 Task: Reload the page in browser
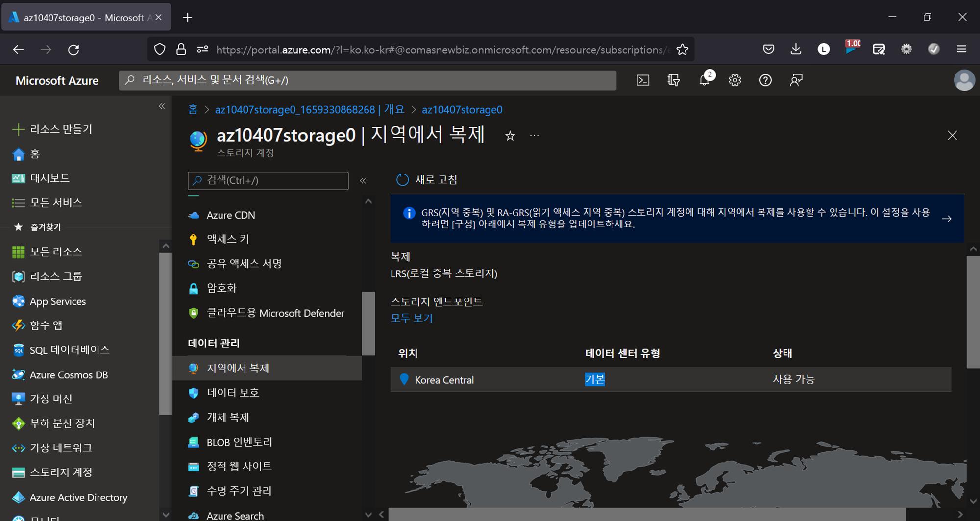[x=73, y=50]
